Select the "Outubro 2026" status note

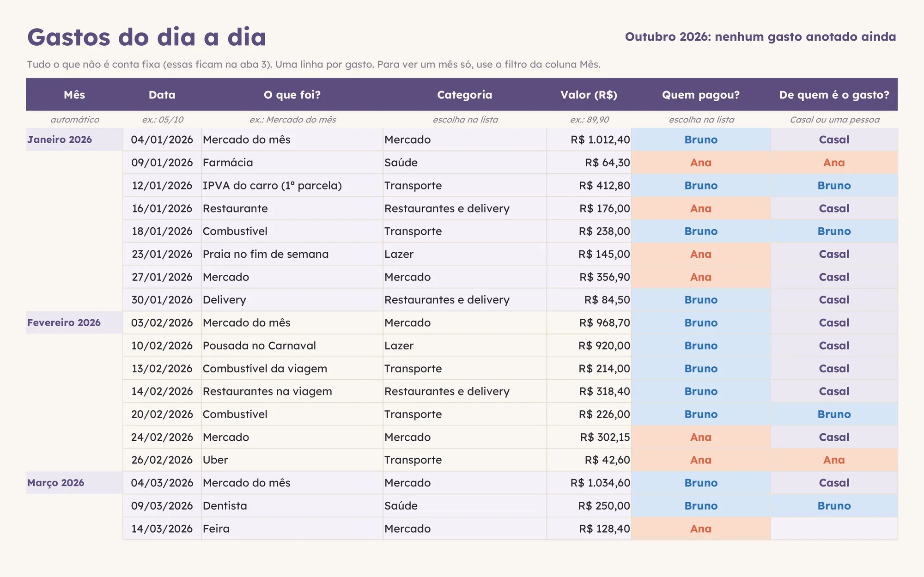[760, 37]
